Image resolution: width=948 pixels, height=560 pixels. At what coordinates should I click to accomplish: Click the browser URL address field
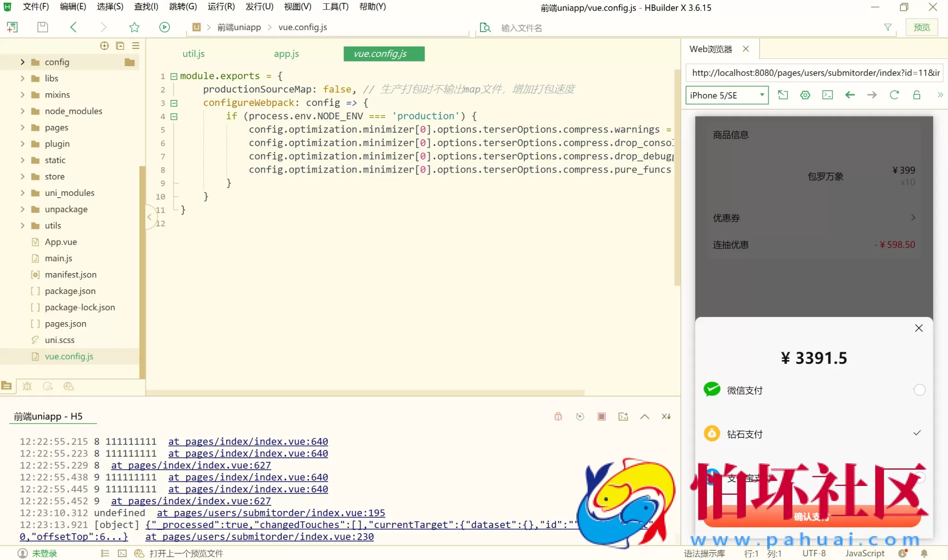tap(815, 73)
